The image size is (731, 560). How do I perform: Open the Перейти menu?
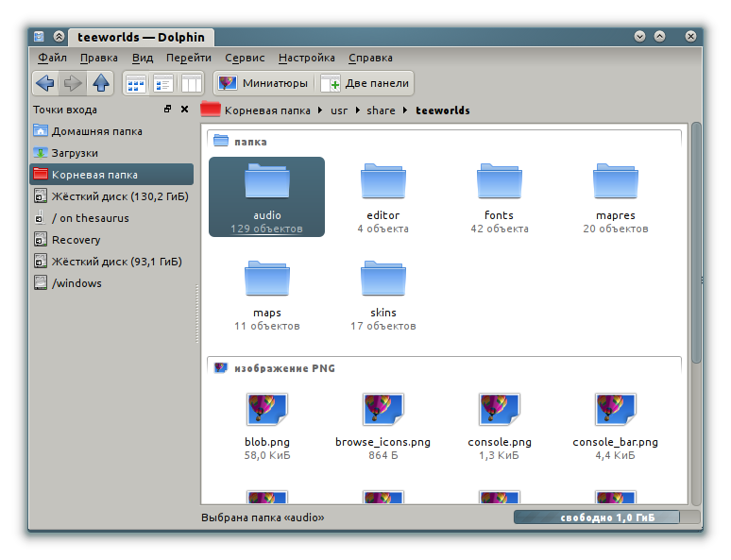pos(189,58)
